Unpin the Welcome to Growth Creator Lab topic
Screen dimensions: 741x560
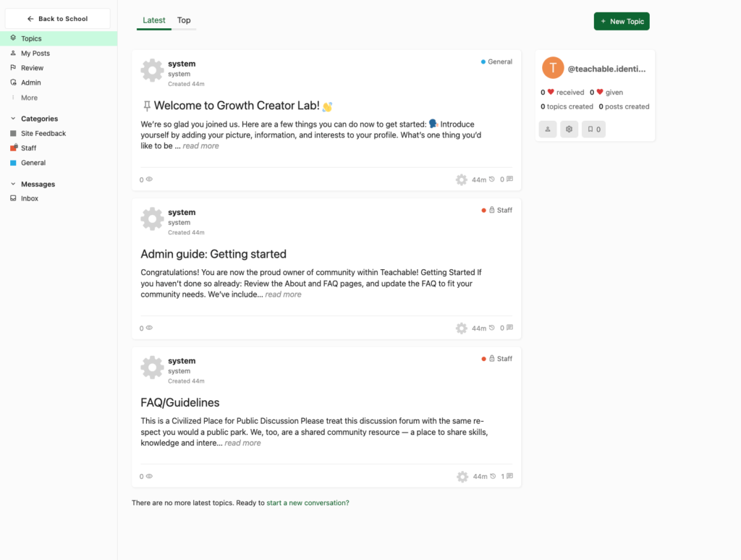[146, 105]
